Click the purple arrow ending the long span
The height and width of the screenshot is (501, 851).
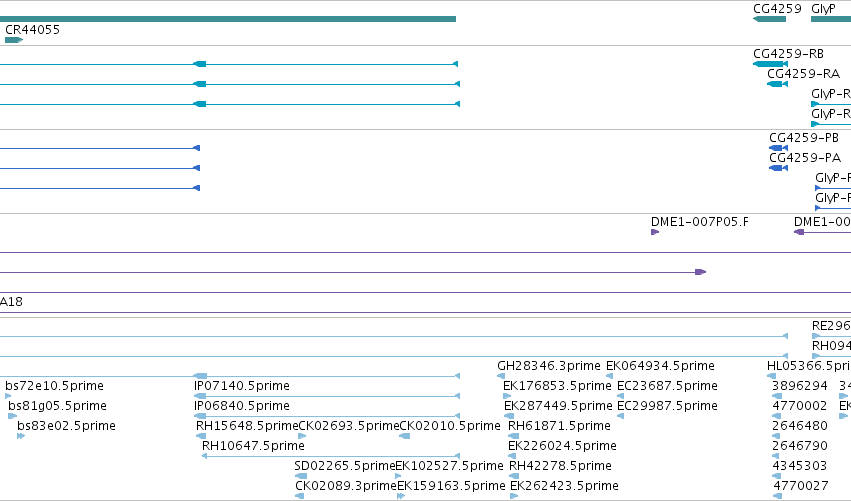tap(701, 272)
